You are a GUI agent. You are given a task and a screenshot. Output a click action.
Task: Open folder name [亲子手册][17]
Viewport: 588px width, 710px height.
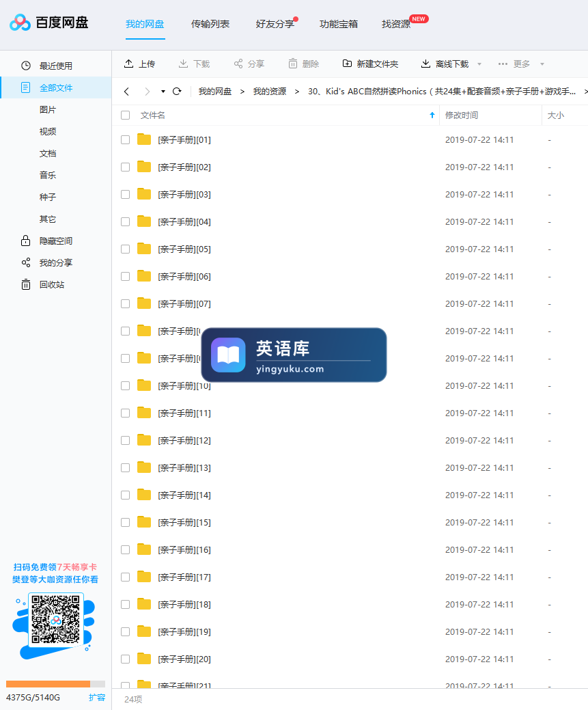(x=184, y=577)
